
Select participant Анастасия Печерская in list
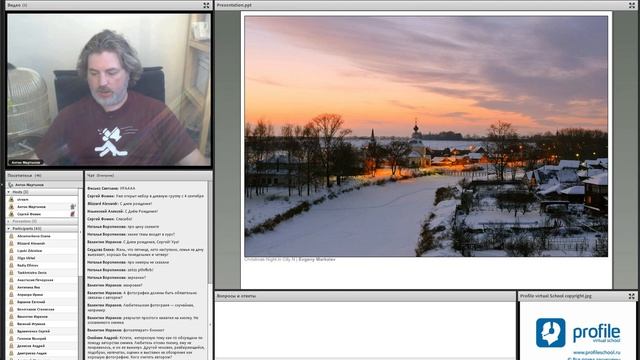(x=42, y=280)
